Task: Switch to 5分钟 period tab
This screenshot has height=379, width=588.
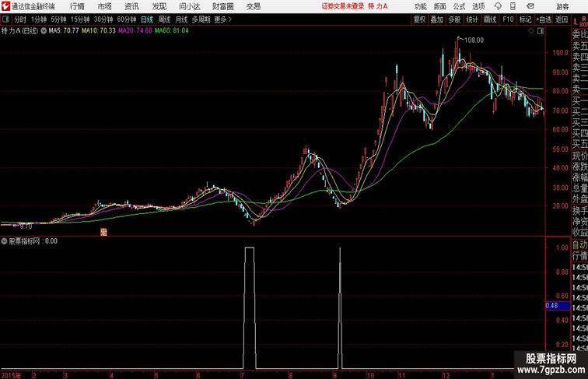Action: 58,19
